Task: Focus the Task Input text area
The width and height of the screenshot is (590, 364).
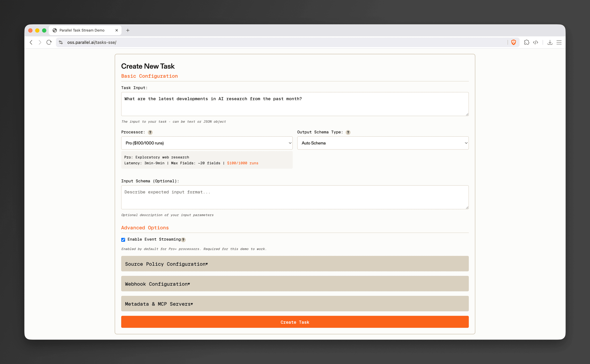Action: tap(295, 104)
